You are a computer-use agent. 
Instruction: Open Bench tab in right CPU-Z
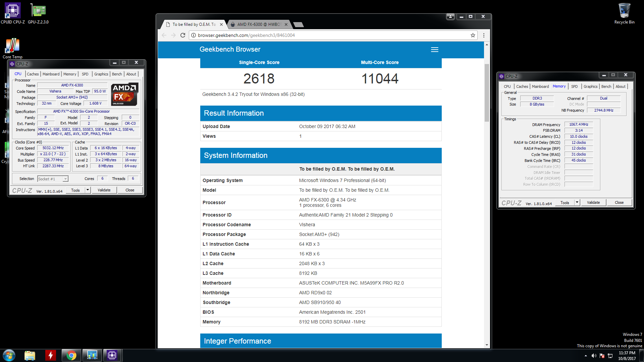606,86
